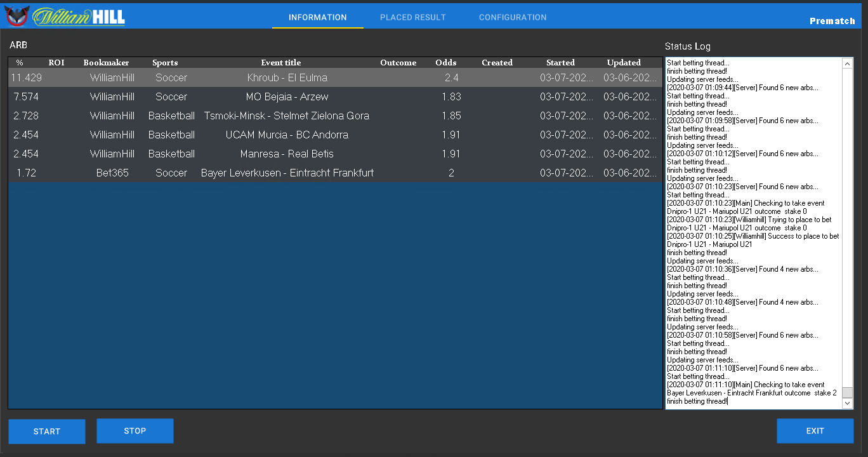Select the MO Bejaia - Arzew event

(x=287, y=97)
